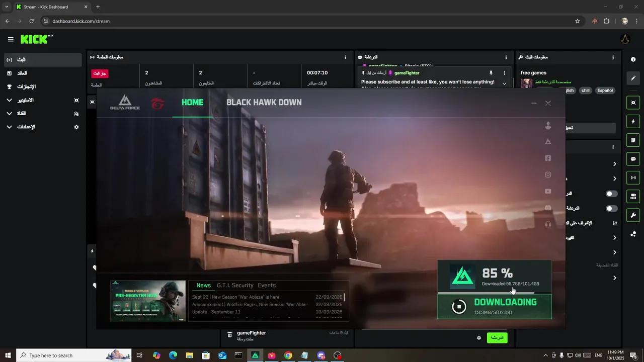Reload the page in Chrome
The image size is (644, 362).
pos(31,21)
